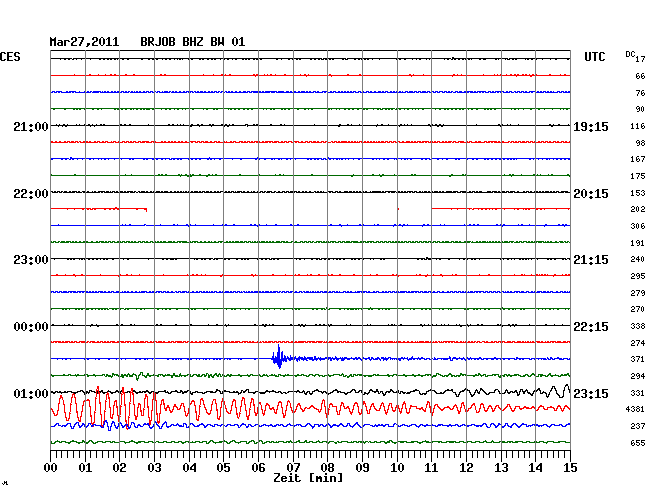
Task: Click the DC value 237
Action: 638,426
